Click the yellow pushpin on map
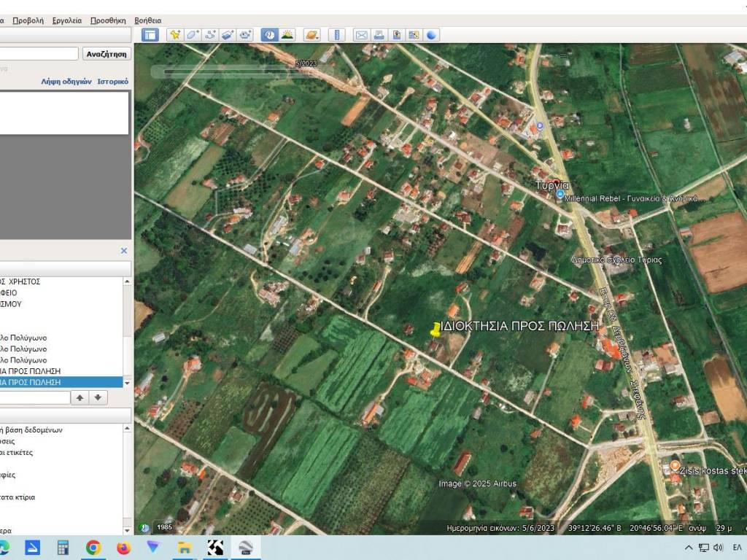747x560 pixels. click(436, 330)
